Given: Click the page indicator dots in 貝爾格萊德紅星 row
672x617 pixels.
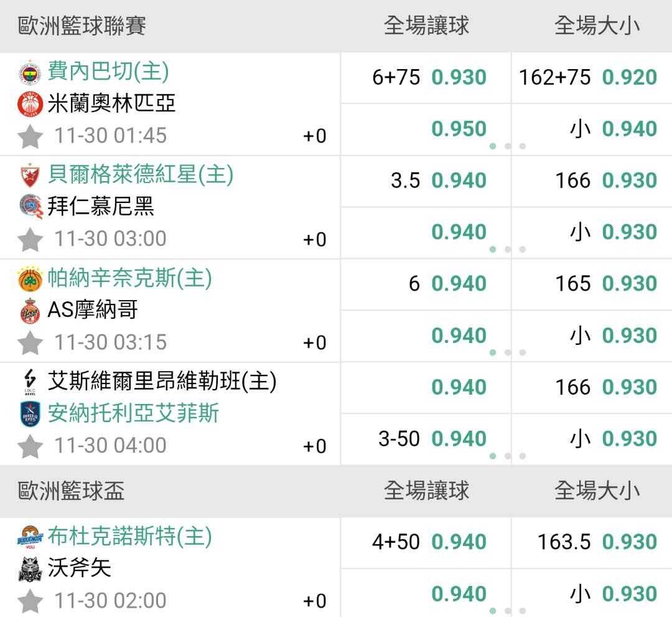Looking at the screenshot, I should [507, 250].
